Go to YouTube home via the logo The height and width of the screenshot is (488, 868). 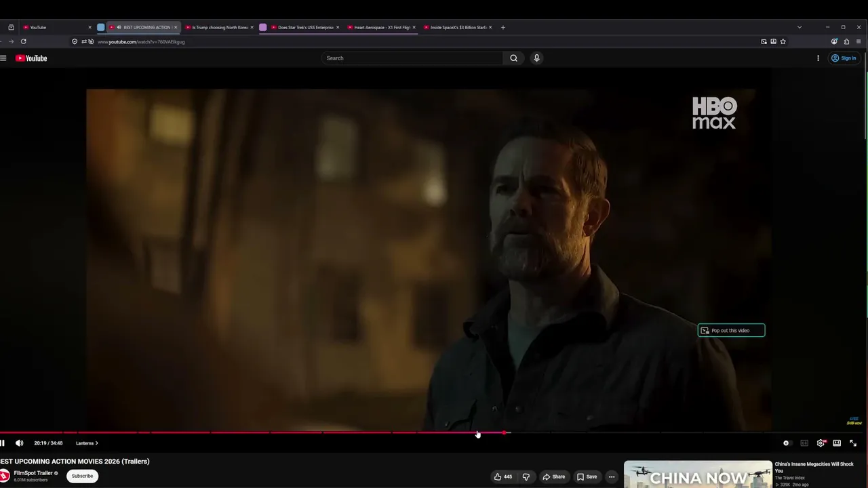coord(32,58)
